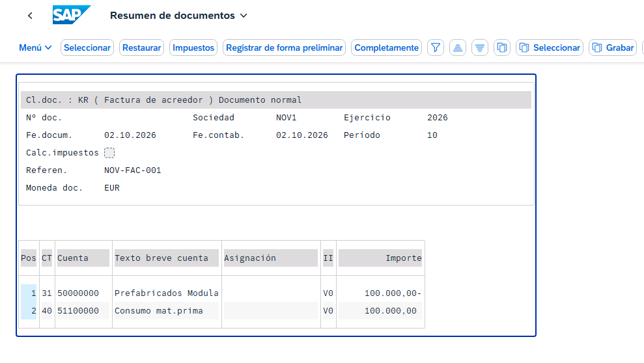
Task: Click the copy icon button
Action: (502, 47)
